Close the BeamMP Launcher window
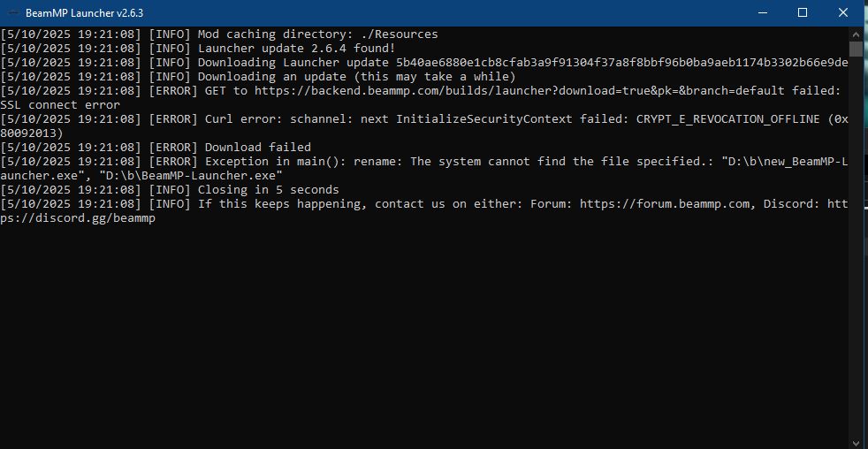 coord(843,12)
